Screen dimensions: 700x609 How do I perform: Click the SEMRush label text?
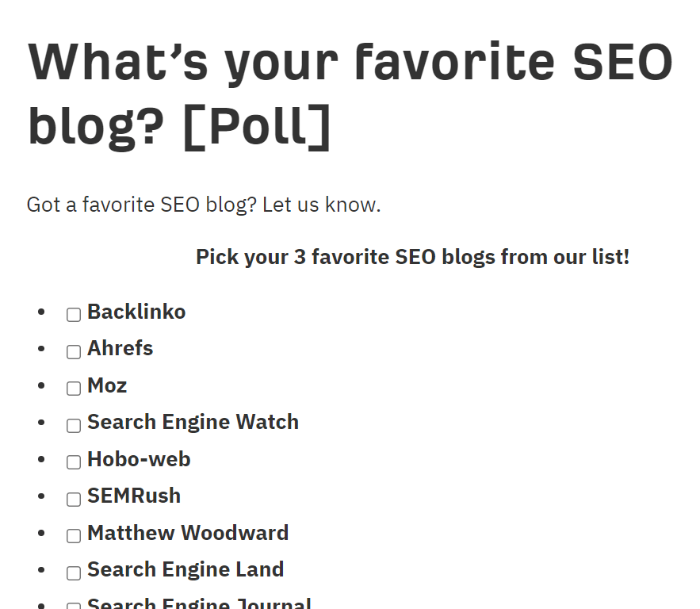pyautogui.click(x=134, y=496)
